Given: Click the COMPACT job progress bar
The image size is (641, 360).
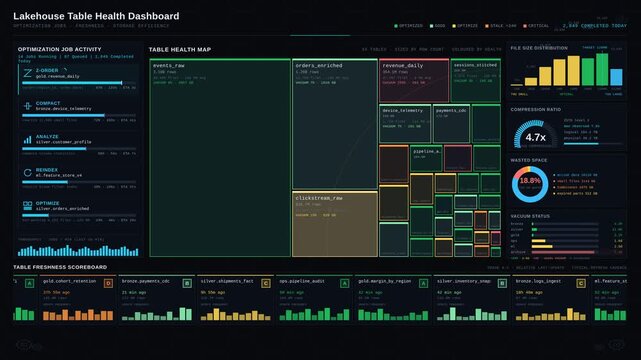Looking at the screenshot, I should [79, 116].
